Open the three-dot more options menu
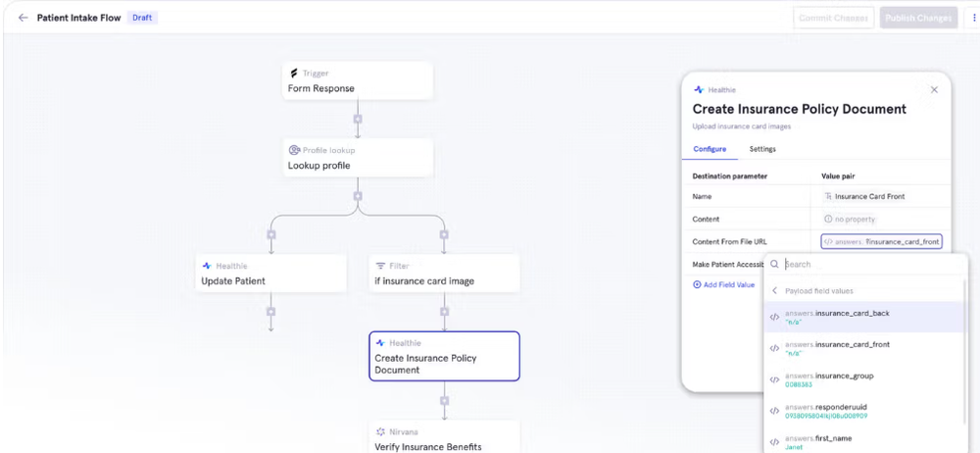Viewport: 980px width, 453px height. click(x=973, y=18)
